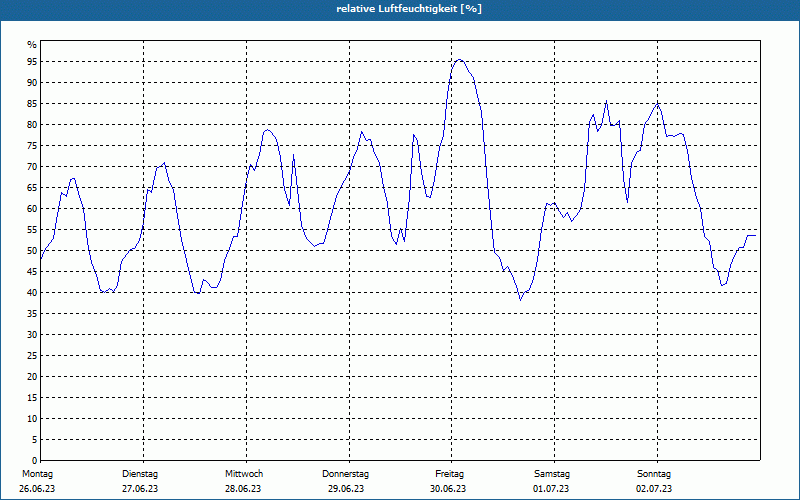
Task: Click the right end of the humidity curve
Action: pos(755,236)
